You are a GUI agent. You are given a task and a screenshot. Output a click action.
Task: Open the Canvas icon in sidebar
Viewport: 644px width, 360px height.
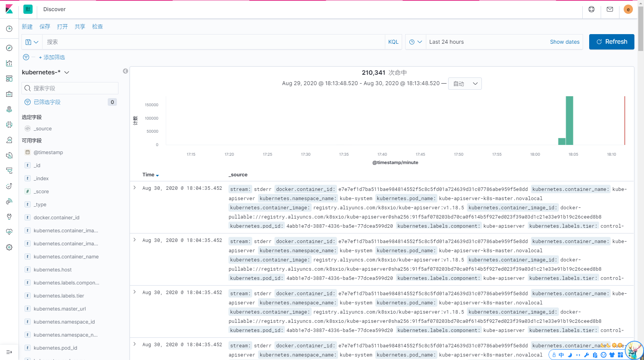point(9,94)
